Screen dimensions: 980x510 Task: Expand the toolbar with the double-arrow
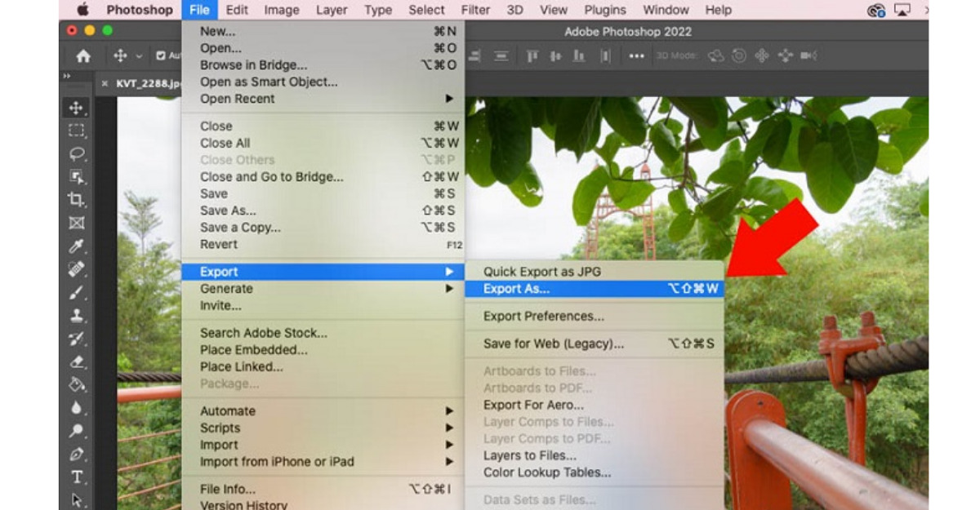tap(67, 76)
